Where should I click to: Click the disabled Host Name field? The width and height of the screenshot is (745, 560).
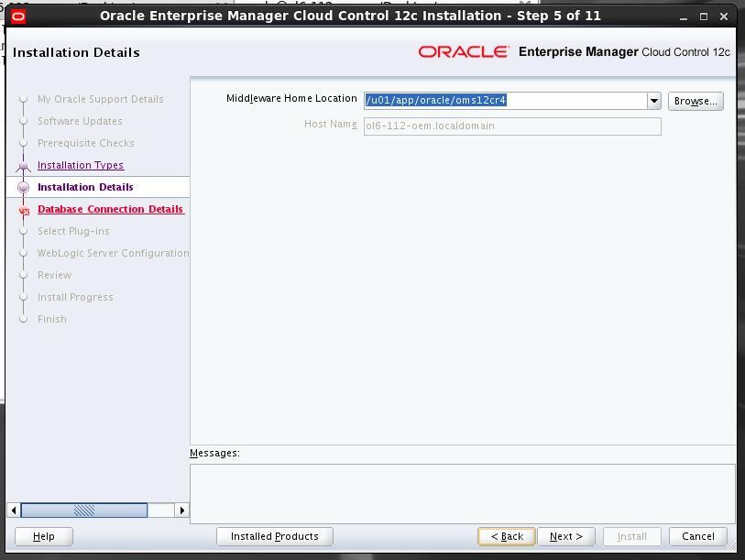512,126
